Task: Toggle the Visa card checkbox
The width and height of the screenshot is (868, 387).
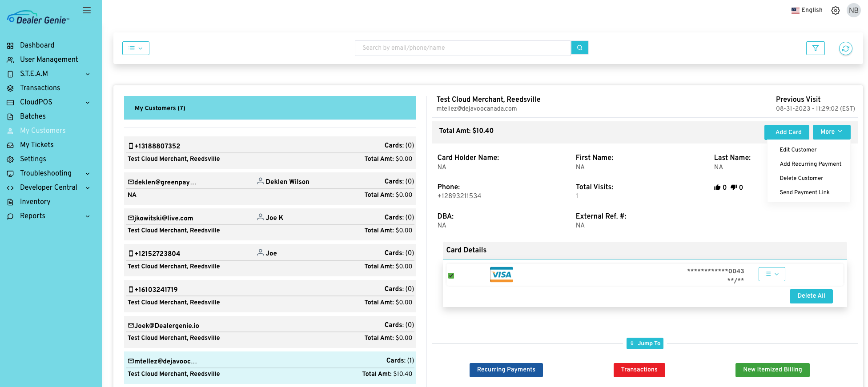Action: [x=451, y=276]
